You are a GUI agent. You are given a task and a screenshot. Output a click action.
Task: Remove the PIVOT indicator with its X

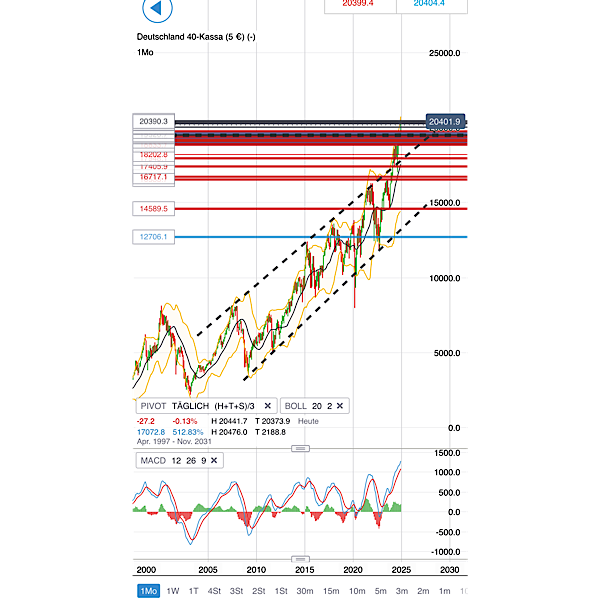(x=267, y=406)
